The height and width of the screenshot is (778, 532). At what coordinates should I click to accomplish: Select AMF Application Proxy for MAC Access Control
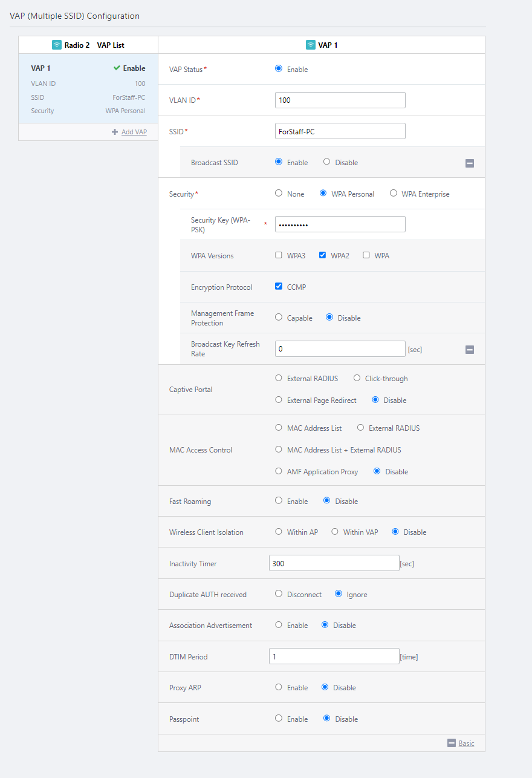point(279,471)
